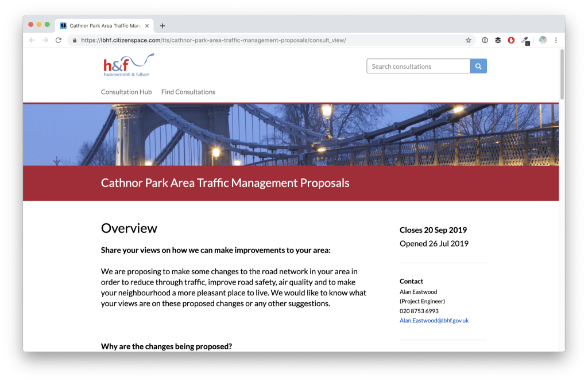Open Consultation Hub menu link
This screenshot has height=382, width=588.
[126, 92]
